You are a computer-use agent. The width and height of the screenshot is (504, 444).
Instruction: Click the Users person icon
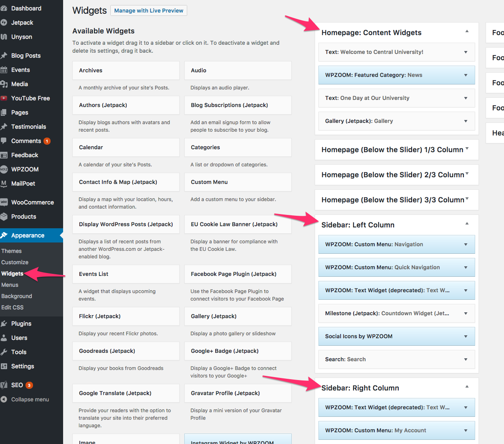(4, 338)
